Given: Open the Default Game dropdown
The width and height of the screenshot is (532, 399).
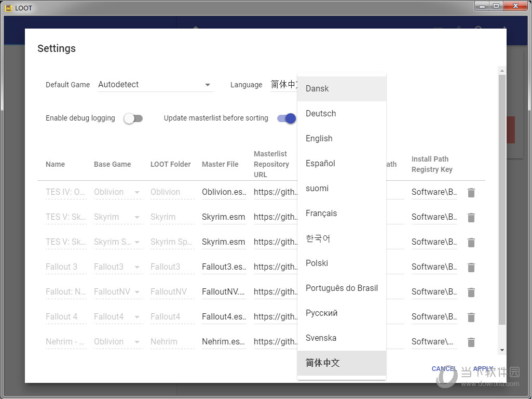Looking at the screenshot, I should pos(156,85).
